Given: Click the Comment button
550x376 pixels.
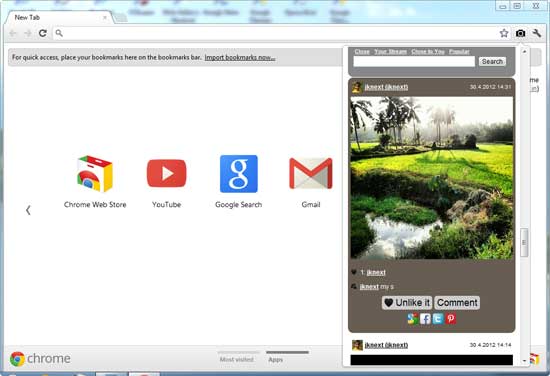Looking at the screenshot, I should 457,303.
